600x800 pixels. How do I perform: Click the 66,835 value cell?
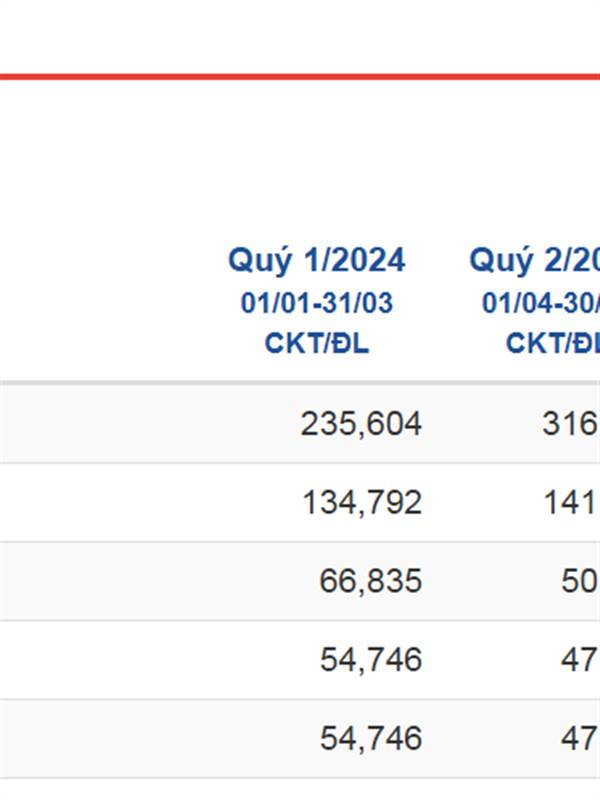coord(370,581)
